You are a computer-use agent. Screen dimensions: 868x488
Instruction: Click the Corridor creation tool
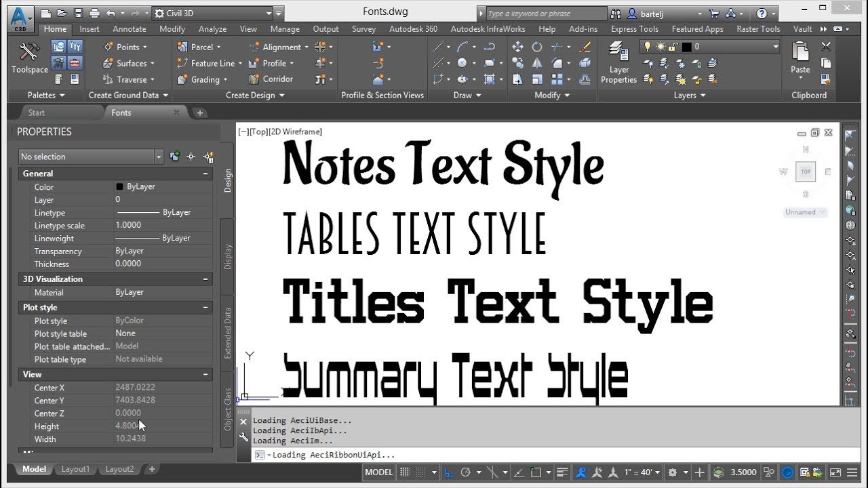(x=271, y=79)
